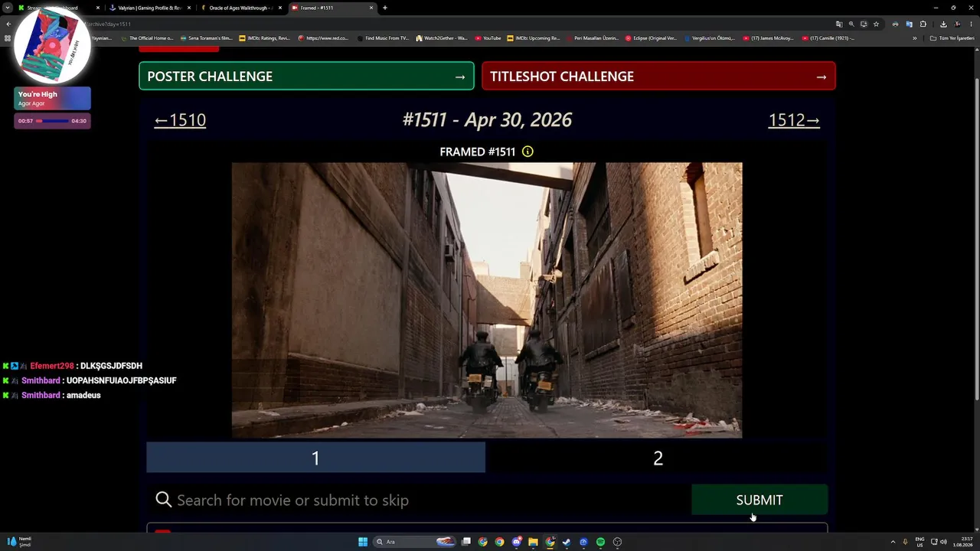Open the Tüm Yer İşaretleri bookmarks folder
The width and height of the screenshot is (980, 551).
pos(952,38)
